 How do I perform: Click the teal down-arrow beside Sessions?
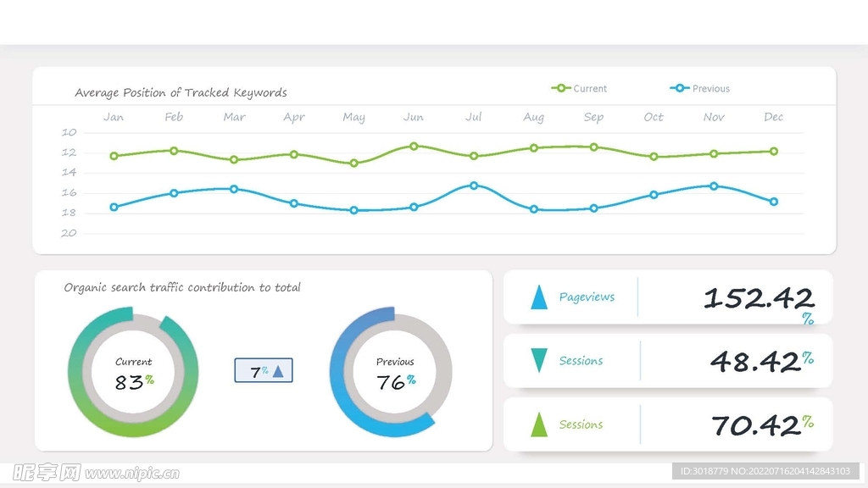[x=538, y=360]
